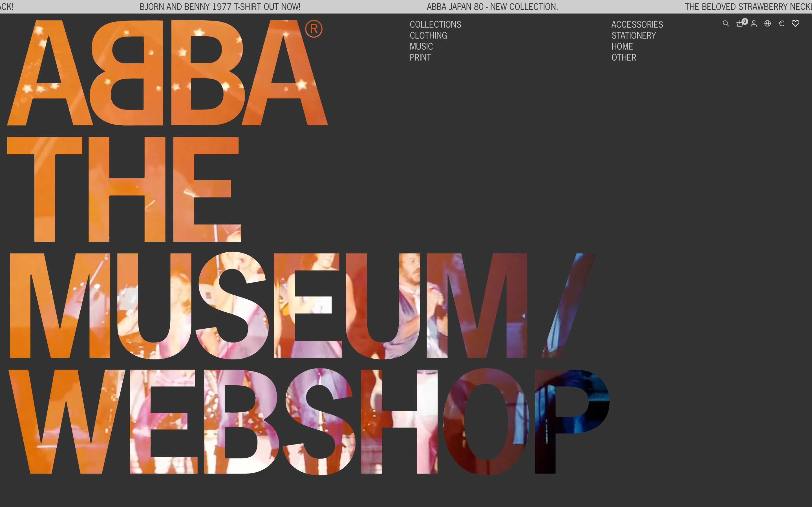Click the Björn and Benny T-shirt announcement

[x=220, y=7]
